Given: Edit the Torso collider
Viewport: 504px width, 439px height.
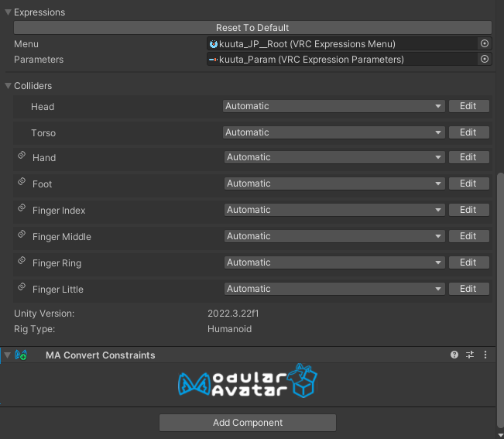Looking at the screenshot, I should [469, 132].
